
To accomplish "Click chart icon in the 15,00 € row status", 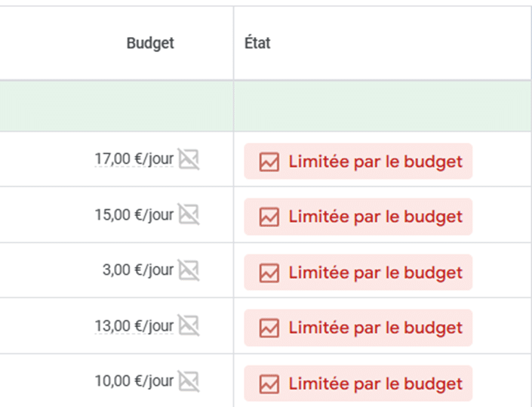I will click(269, 217).
